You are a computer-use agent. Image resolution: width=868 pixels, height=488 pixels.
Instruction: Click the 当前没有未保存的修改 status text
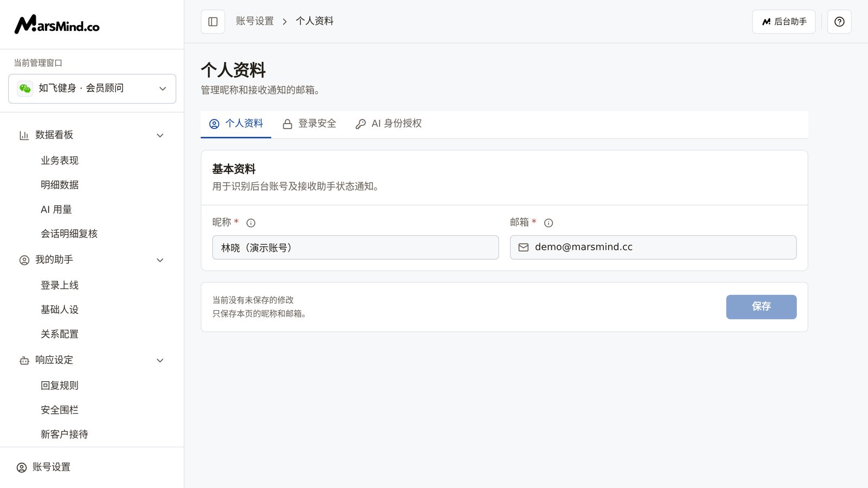pos(253,300)
